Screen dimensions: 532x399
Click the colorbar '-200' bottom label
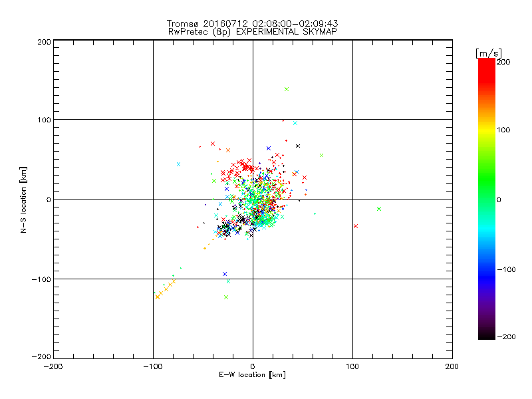point(507,336)
